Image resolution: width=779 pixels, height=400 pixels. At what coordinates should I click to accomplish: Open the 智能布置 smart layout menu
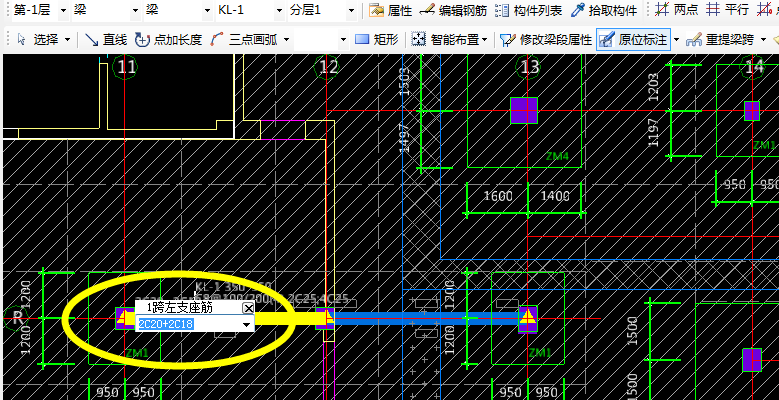click(x=450, y=40)
